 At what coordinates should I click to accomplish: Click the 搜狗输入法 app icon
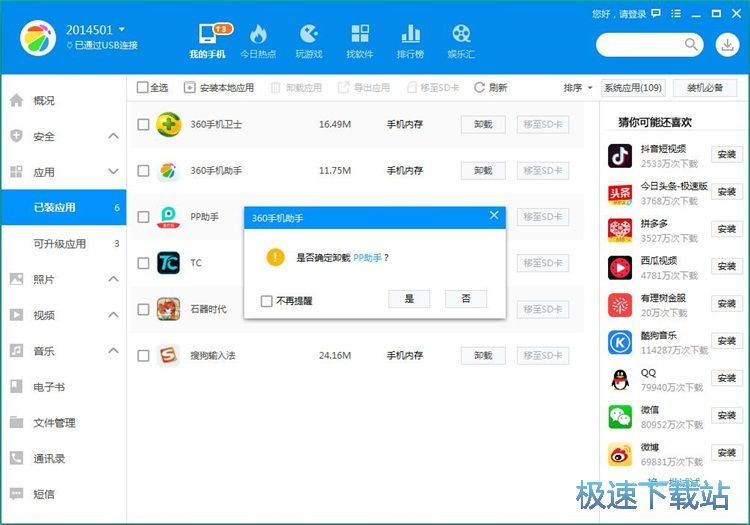tap(168, 355)
